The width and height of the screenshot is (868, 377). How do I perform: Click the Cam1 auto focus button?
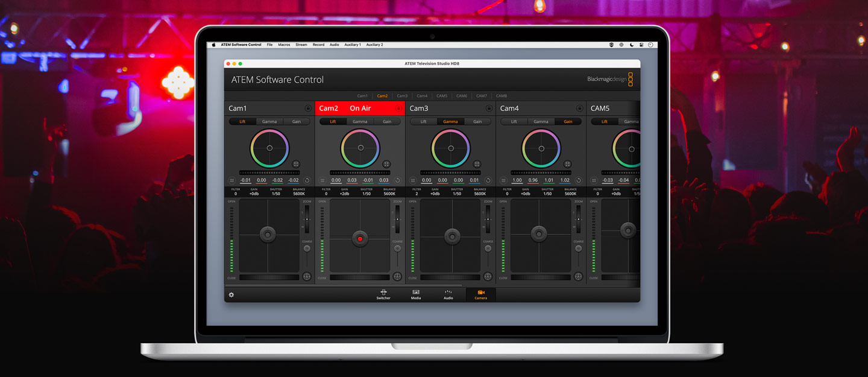307,277
